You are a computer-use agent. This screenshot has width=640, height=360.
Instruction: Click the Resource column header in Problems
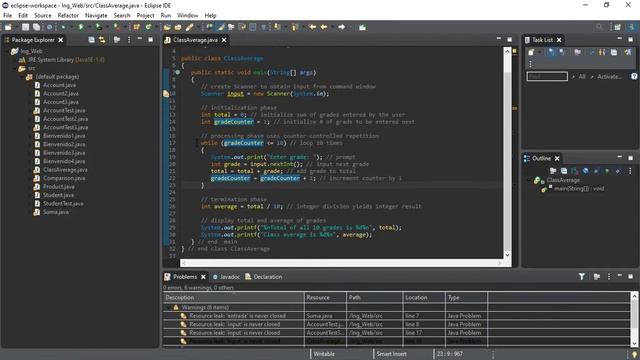[325, 298]
